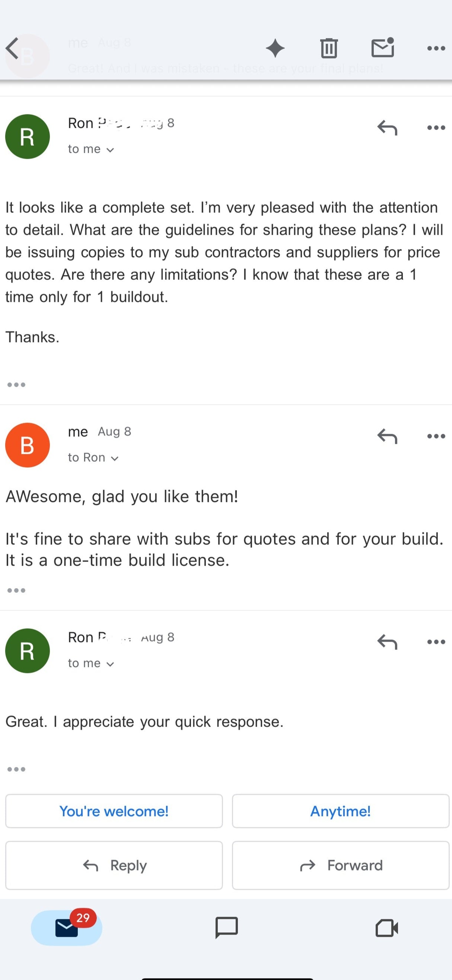Viewport: 452px width, 980px height.
Task: Reply arrow on Ron's first message
Action: (x=387, y=127)
